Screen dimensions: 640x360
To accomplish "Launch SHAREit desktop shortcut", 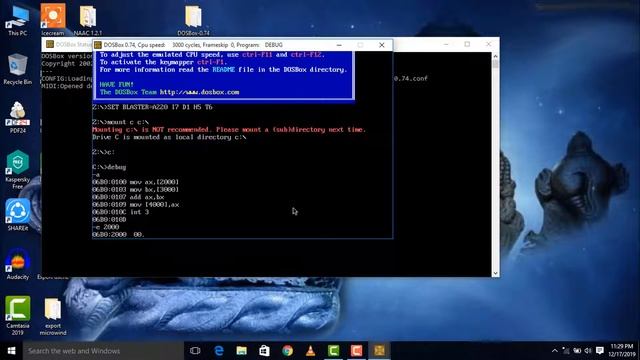I will click(x=18, y=215).
